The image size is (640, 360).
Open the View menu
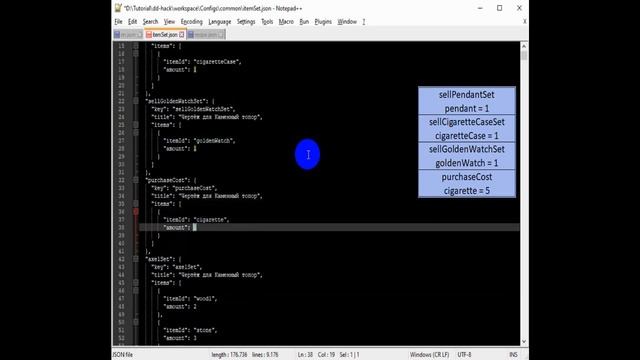point(169,22)
